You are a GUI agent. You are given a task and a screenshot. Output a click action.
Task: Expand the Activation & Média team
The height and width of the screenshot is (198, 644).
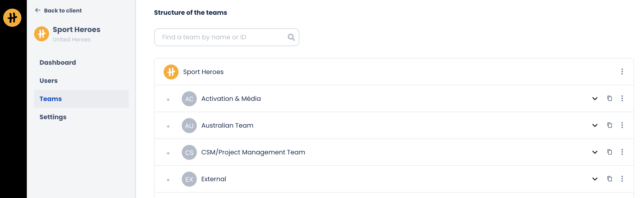coord(595,99)
